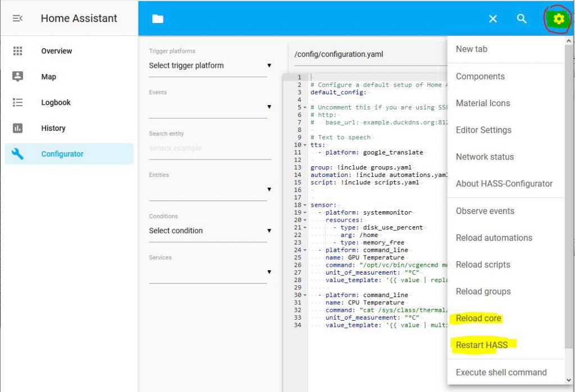Click the 'platform: systemmonitor' line
This screenshot has height=392, width=575.
click(x=368, y=213)
